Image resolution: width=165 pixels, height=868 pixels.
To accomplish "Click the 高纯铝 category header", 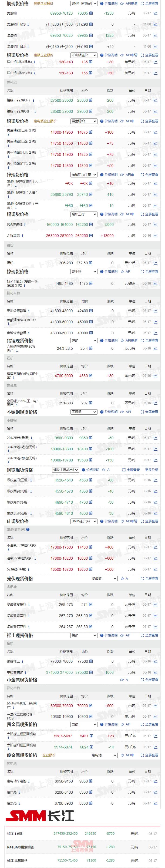I will coord(83,82).
